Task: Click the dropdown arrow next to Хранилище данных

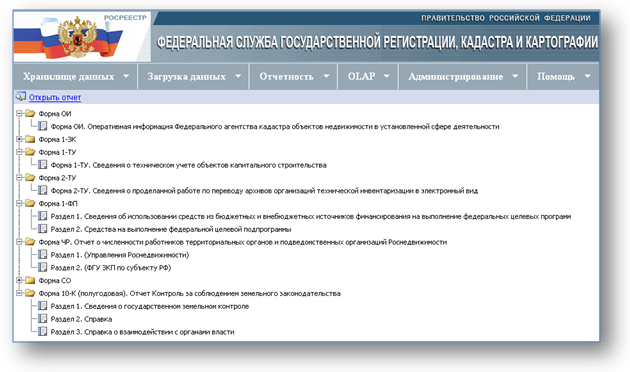Action: (126, 76)
